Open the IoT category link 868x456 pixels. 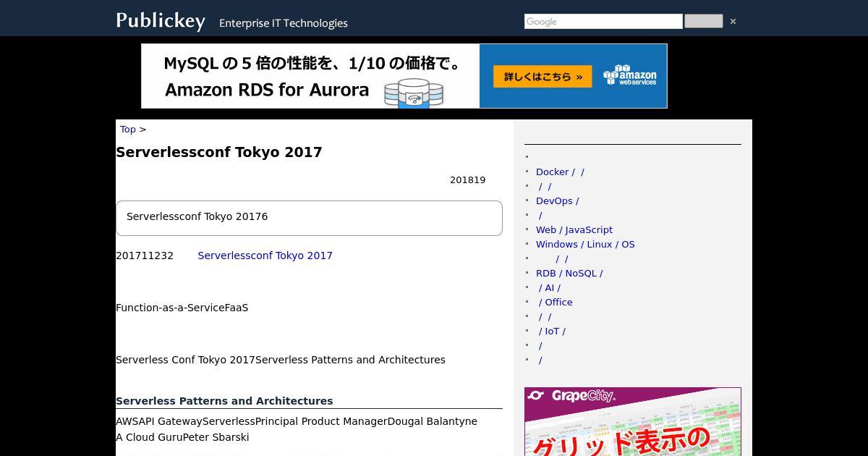coord(552,332)
